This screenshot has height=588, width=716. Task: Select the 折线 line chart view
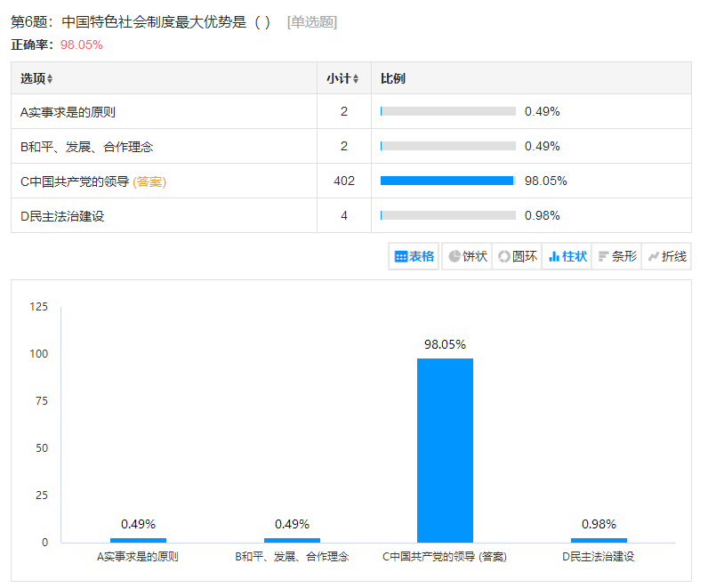click(x=666, y=256)
